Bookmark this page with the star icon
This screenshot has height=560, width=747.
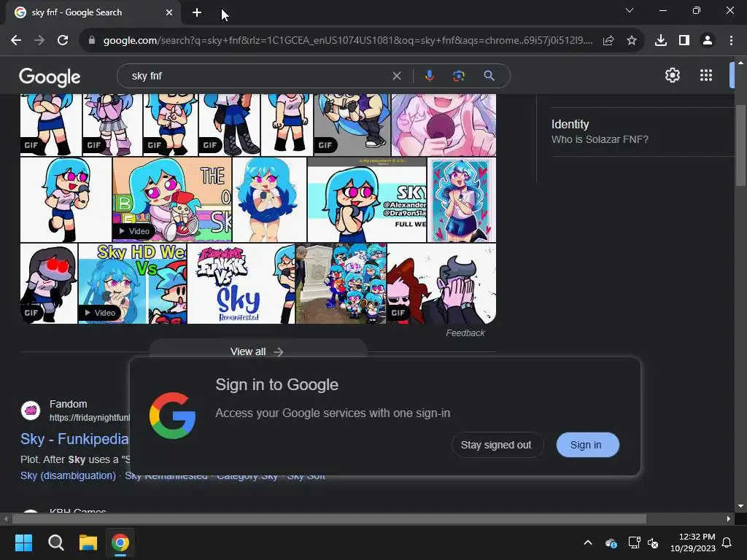pos(632,41)
